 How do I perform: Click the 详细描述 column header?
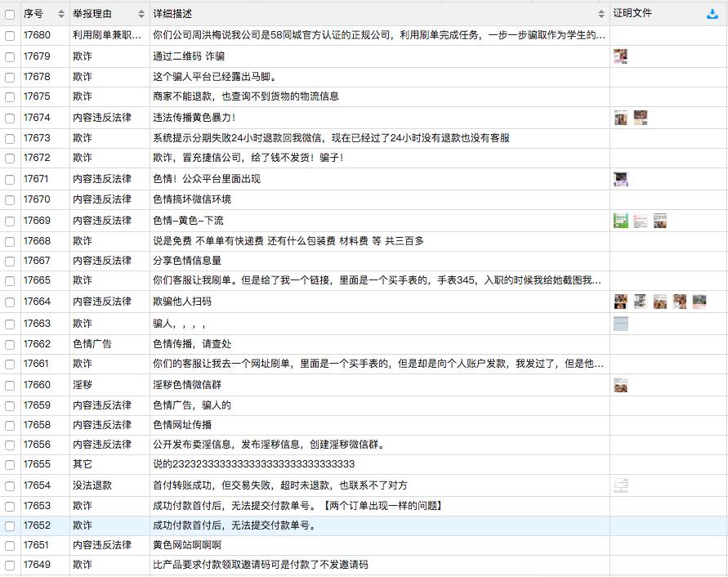tap(173, 14)
